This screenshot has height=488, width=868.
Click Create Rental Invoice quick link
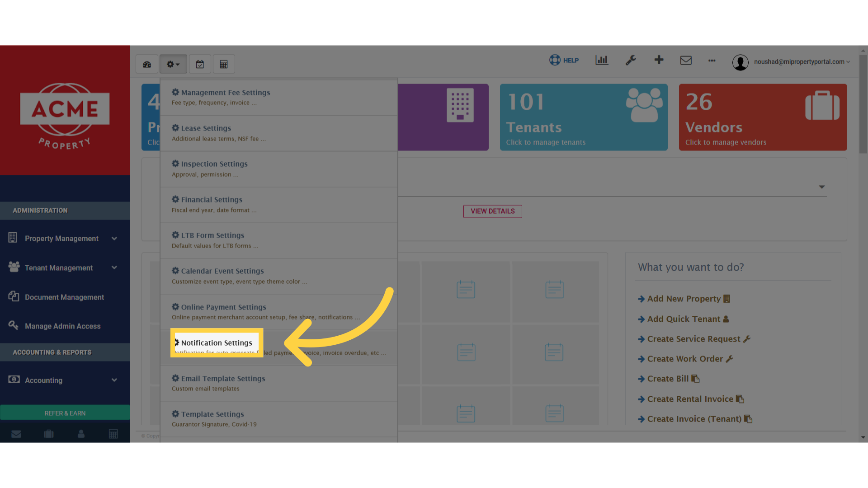[691, 399]
